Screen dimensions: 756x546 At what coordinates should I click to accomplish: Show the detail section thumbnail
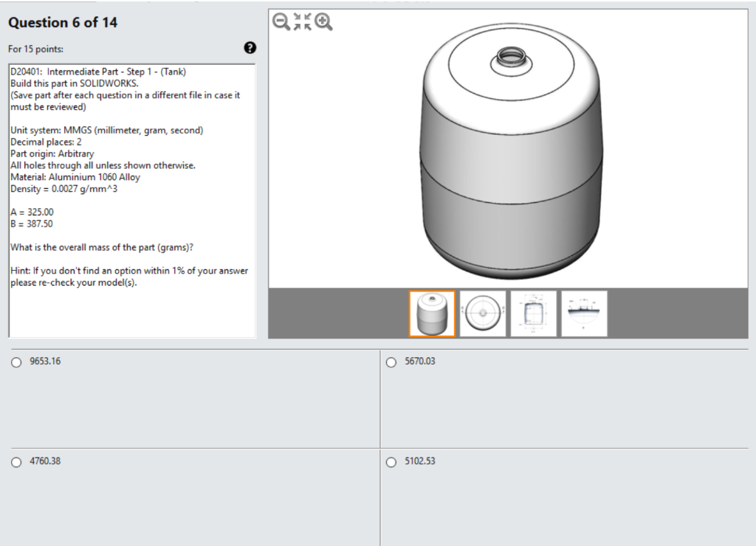[585, 314]
